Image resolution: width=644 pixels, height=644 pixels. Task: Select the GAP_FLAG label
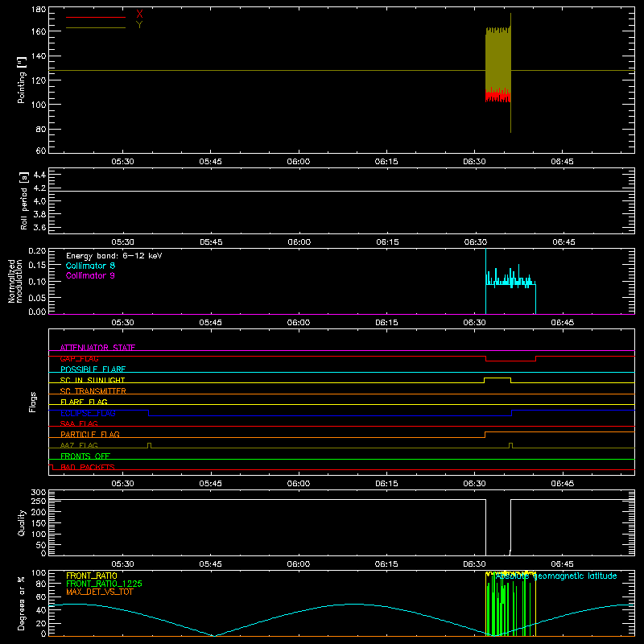(x=79, y=358)
